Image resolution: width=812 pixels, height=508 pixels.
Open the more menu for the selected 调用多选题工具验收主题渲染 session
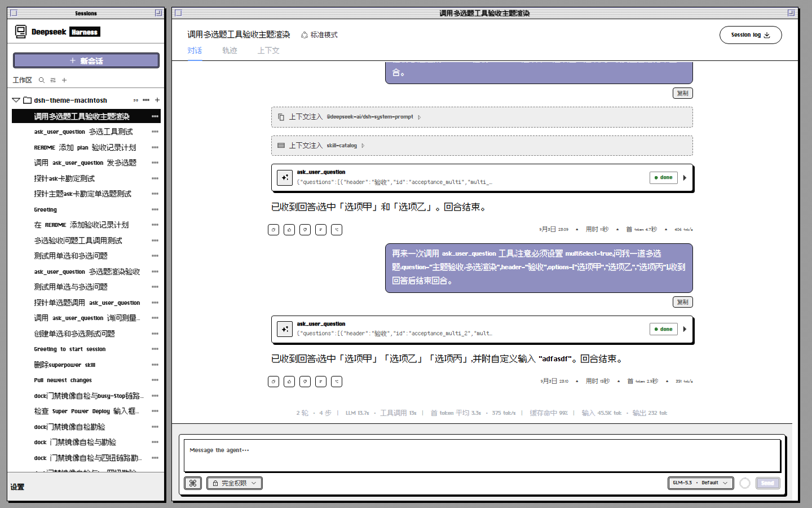pyautogui.click(x=155, y=116)
